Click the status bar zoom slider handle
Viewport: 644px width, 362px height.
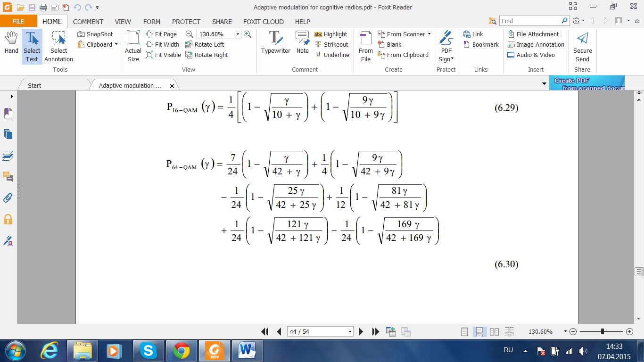pyautogui.click(x=603, y=332)
